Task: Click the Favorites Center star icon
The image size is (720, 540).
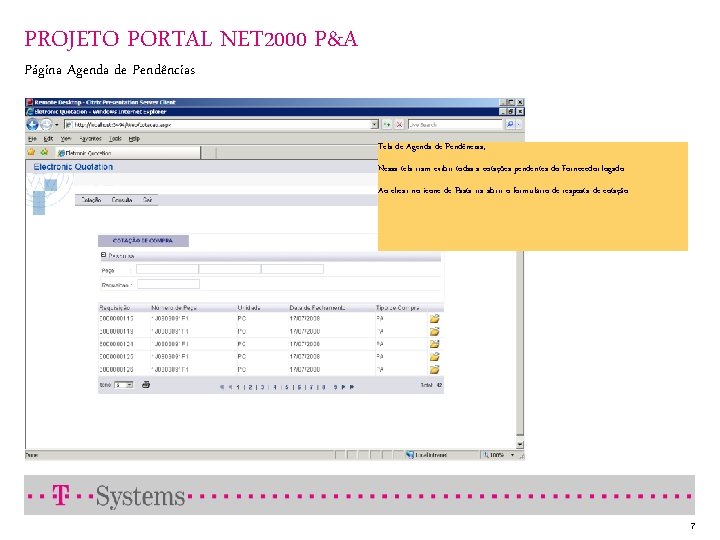Action: (31, 152)
